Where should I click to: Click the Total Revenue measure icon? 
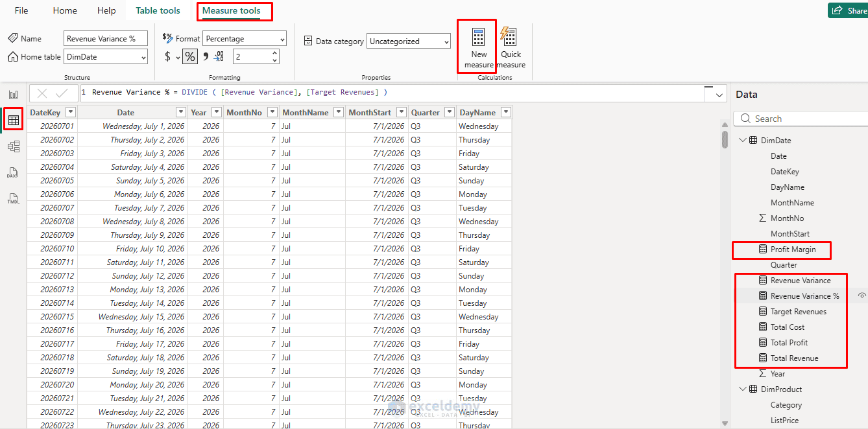click(x=762, y=358)
